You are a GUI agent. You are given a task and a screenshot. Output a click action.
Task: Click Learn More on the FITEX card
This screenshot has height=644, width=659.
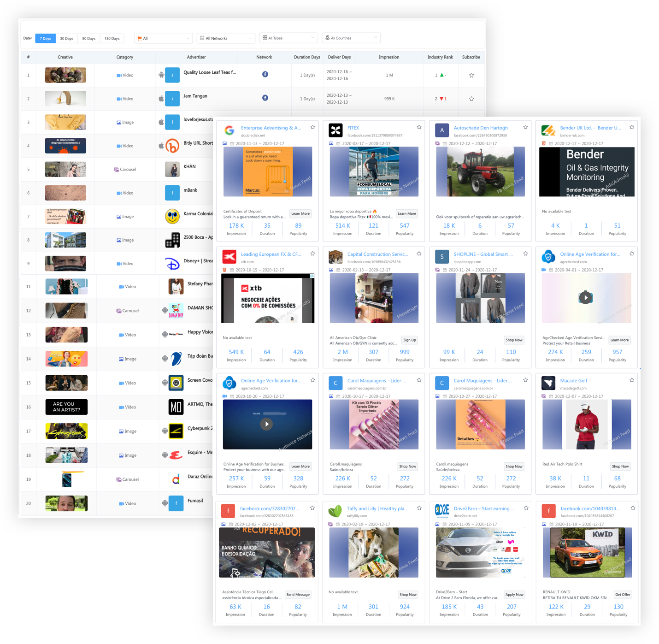[407, 213]
